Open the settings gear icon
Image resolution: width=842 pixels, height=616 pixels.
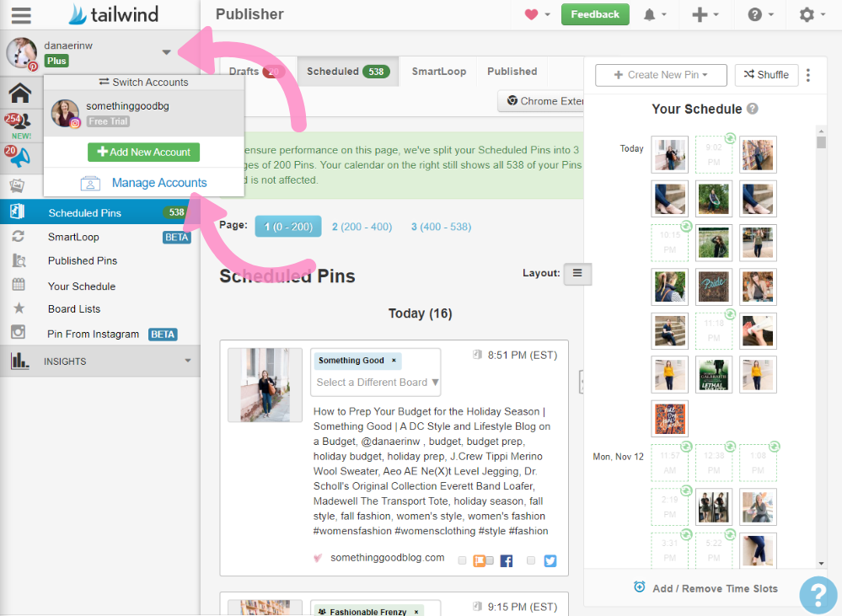pyautogui.click(x=807, y=14)
